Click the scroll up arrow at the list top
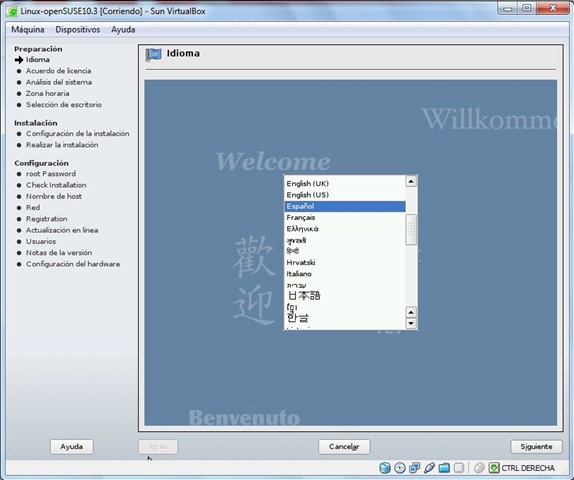The height and width of the screenshot is (480, 574). (x=411, y=181)
